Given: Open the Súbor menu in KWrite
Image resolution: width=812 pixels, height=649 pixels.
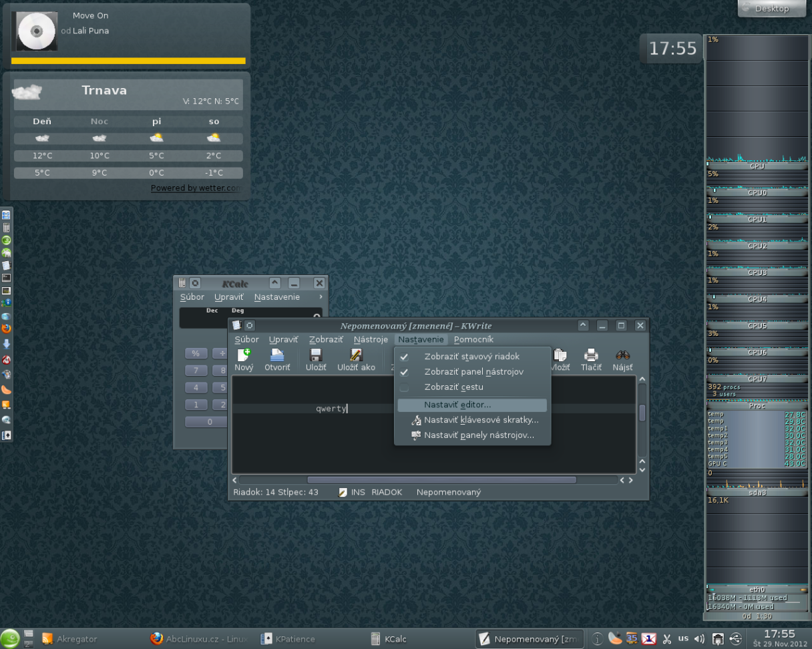Looking at the screenshot, I should [x=246, y=340].
